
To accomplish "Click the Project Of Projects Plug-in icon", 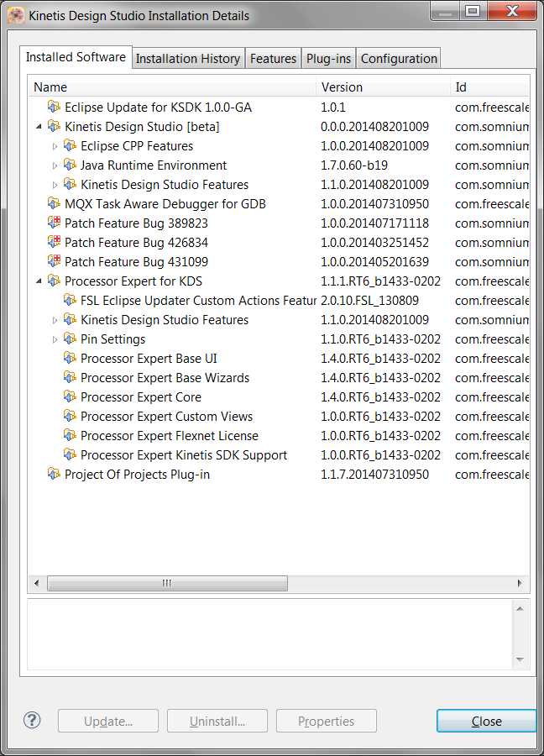I will [x=55, y=475].
